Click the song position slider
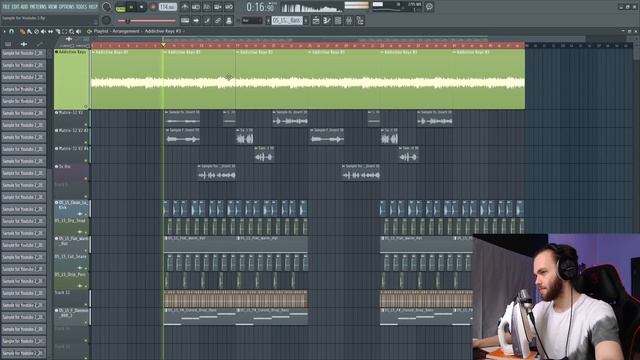 click(x=146, y=20)
